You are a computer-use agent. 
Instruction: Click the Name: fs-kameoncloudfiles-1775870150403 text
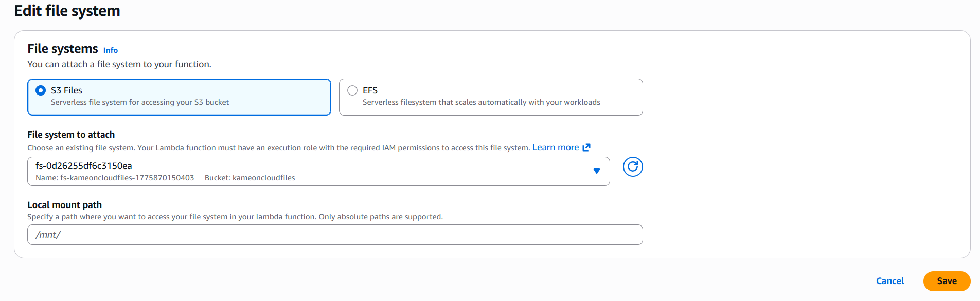(x=115, y=178)
